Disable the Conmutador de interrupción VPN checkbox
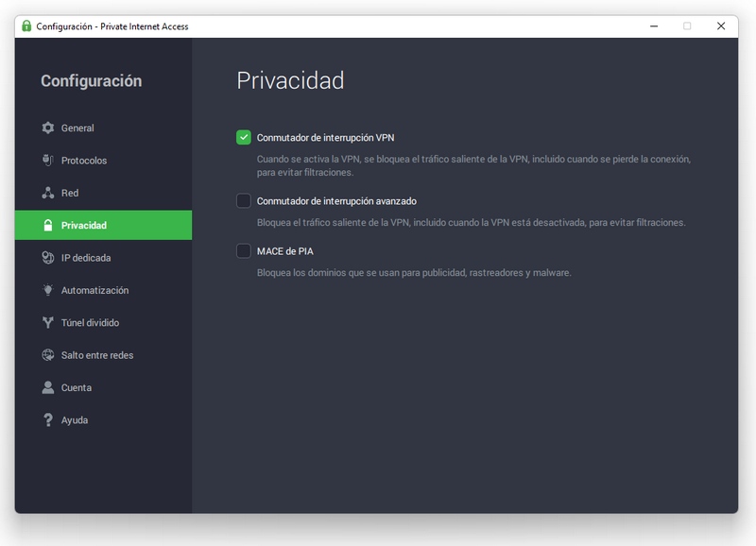The width and height of the screenshot is (756, 546). tap(244, 137)
